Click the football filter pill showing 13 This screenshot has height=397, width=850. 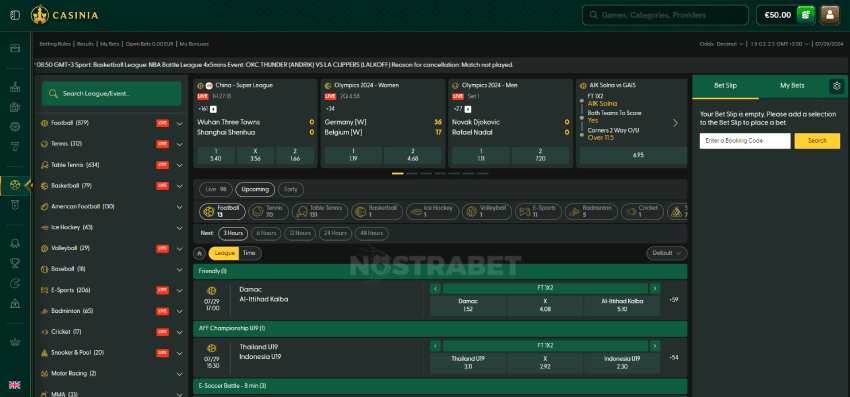pos(222,212)
